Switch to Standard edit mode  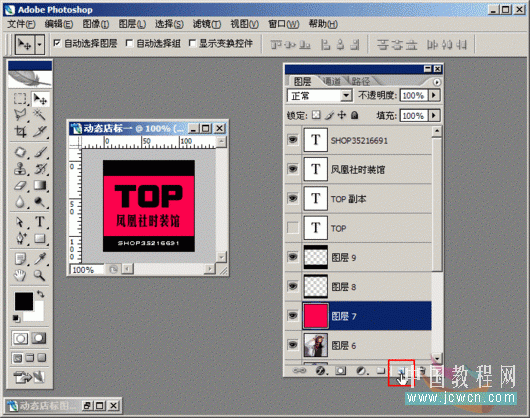click(20, 338)
